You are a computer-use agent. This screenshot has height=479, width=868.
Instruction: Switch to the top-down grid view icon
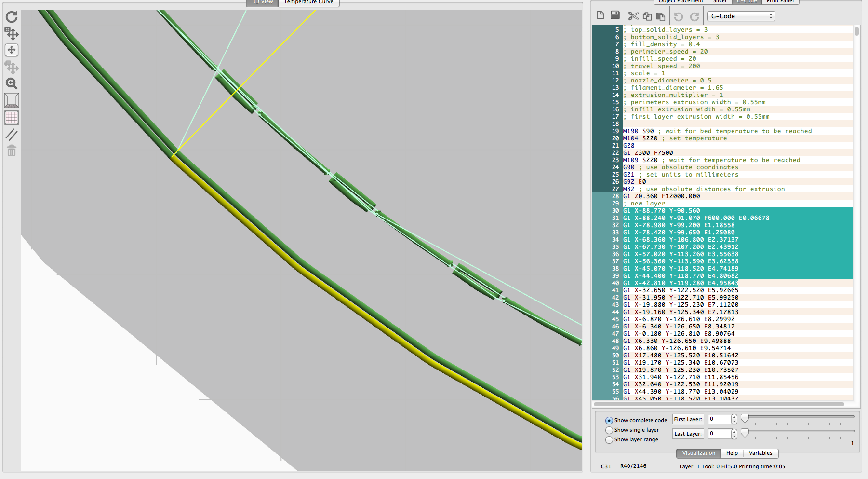12,117
